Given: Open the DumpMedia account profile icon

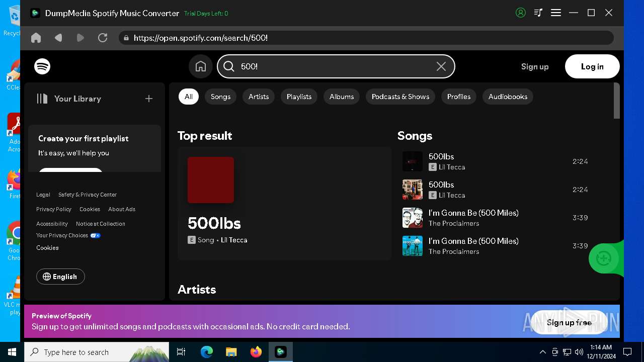Looking at the screenshot, I should pyautogui.click(x=521, y=13).
